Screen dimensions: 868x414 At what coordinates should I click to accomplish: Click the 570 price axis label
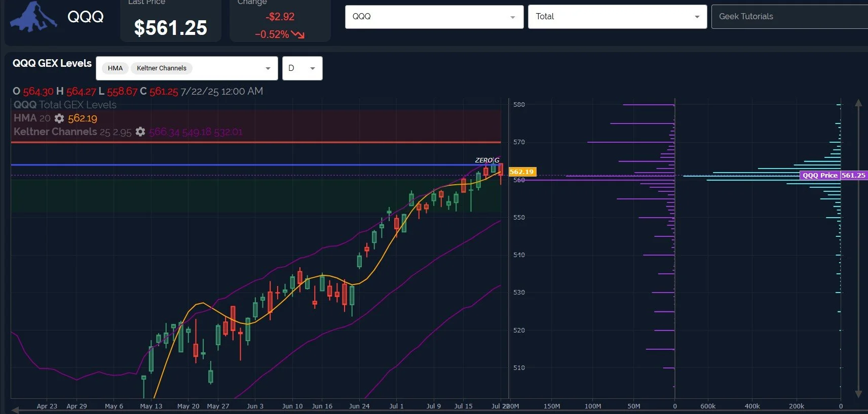(519, 142)
